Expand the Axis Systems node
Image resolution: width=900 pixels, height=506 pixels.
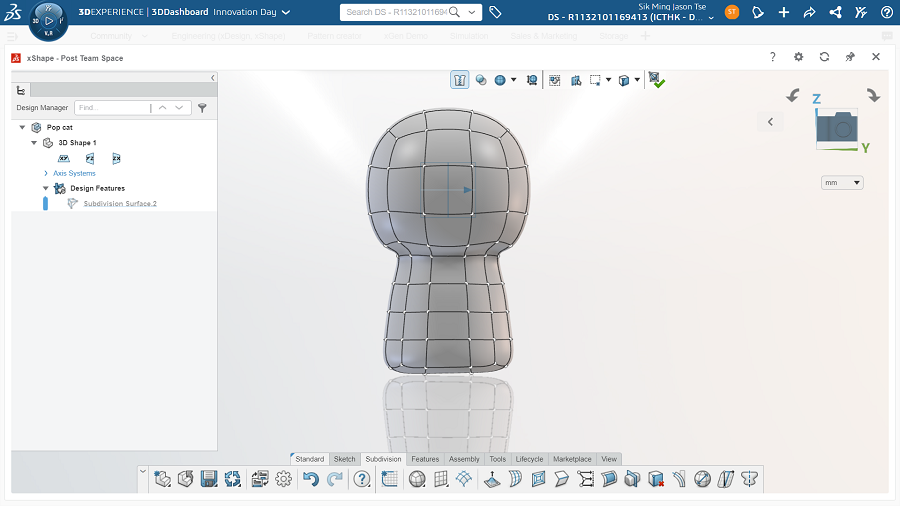[x=46, y=173]
